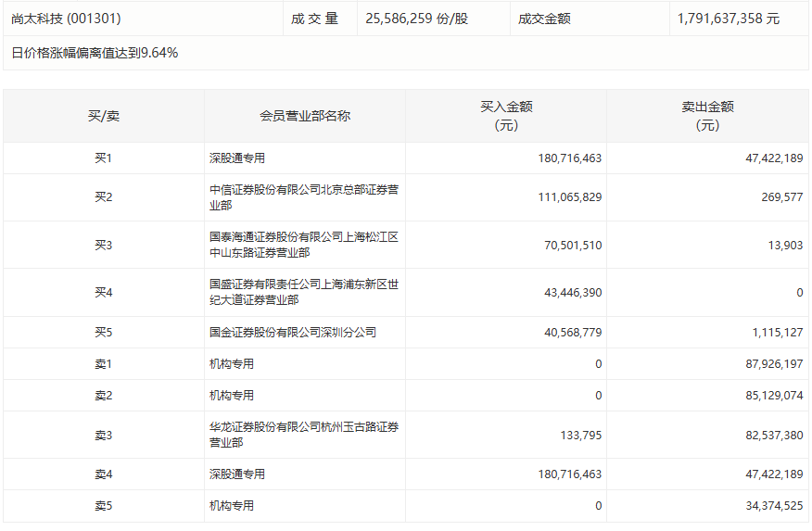Select sell amount 82,537,380

point(774,436)
